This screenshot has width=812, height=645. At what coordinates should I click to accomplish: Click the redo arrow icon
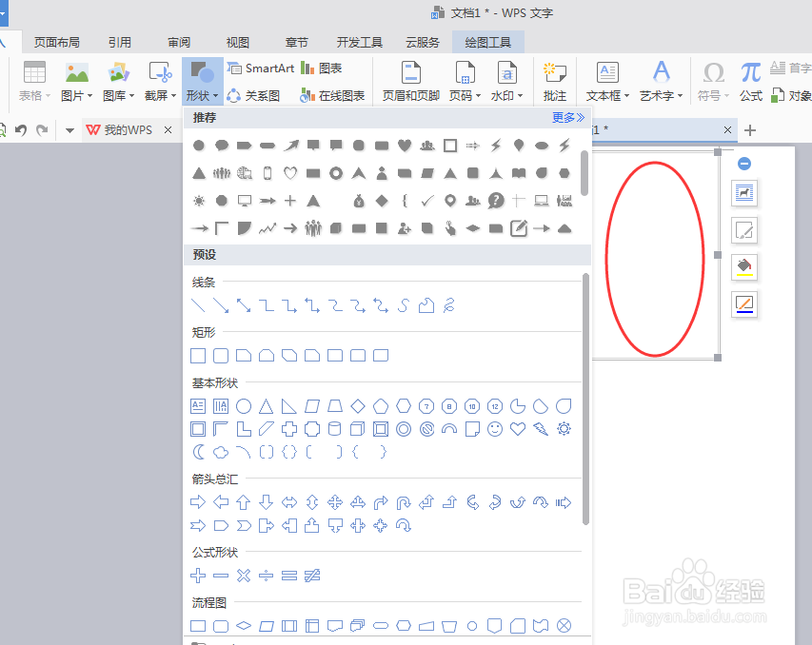pyautogui.click(x=43, y=130)
